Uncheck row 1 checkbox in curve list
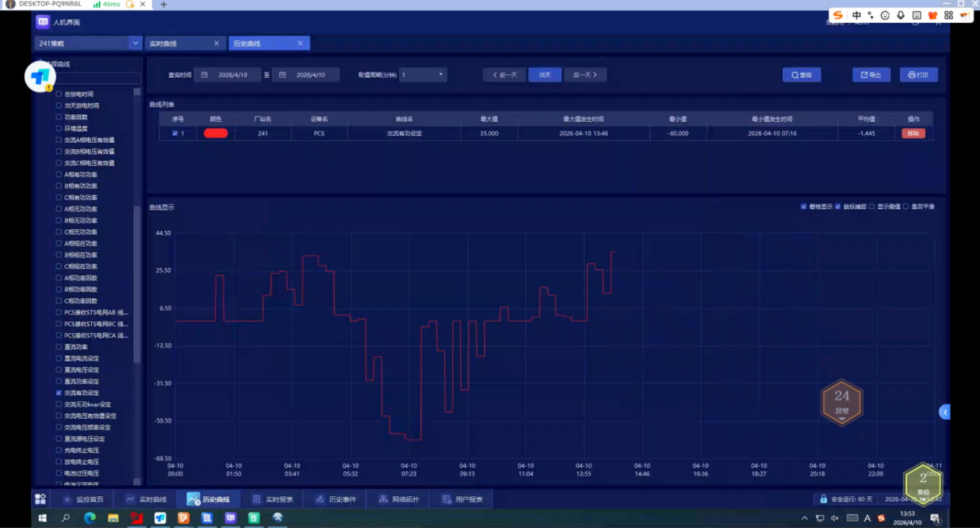 [175, 133]
